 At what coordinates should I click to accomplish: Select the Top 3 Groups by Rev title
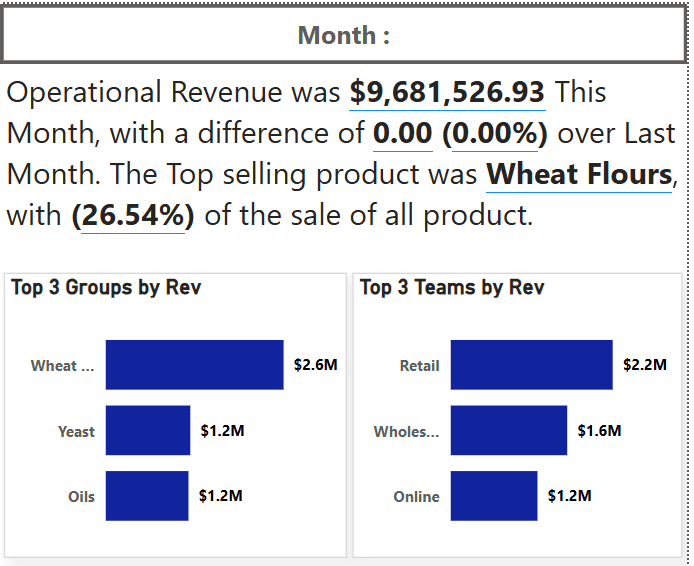click(106, 288)
